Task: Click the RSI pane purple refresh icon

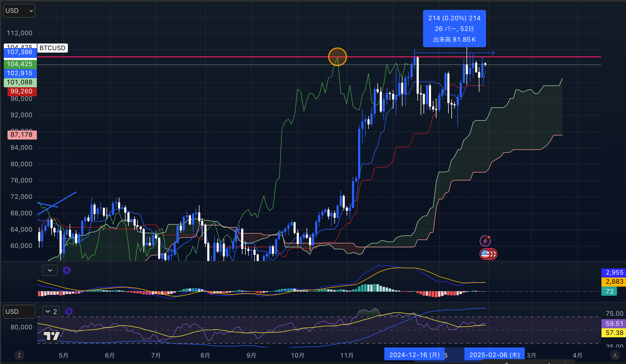Action: tap(69, 311)
